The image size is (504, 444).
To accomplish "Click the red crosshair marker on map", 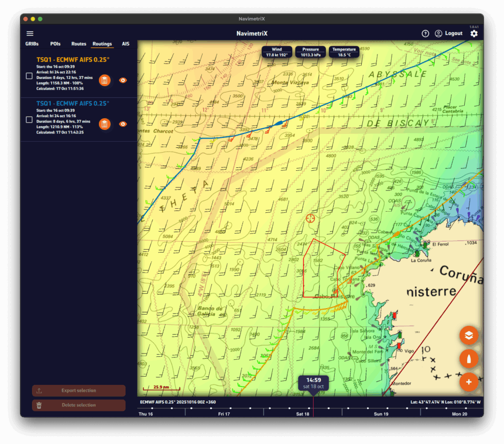I will (x=310, y=218).
